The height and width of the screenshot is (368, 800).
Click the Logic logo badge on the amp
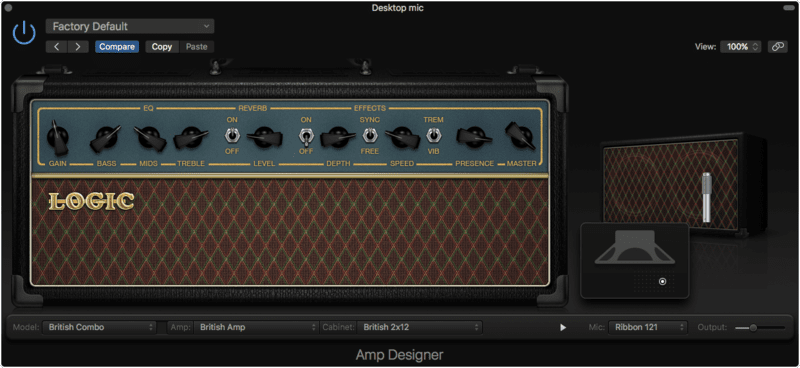[x=91, y=201]
